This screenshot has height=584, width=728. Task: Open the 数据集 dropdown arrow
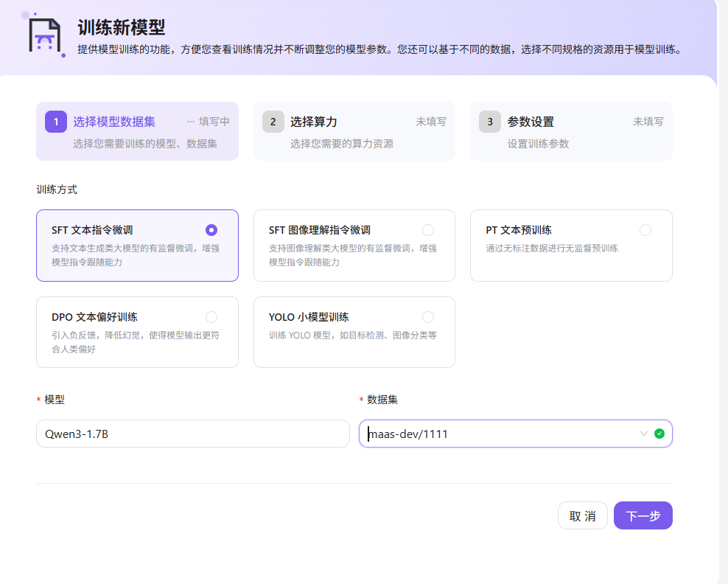click(643, 434)
